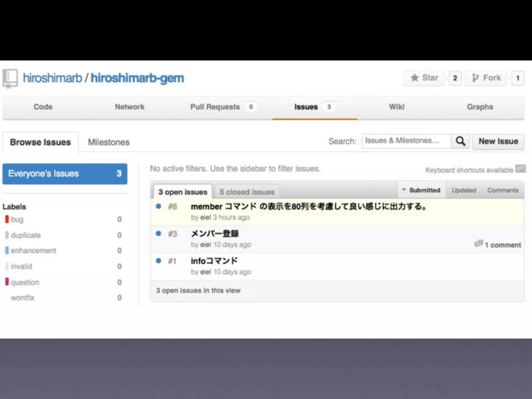
Task: Open the hiroshimarb owner link
Action: pyautogui.click(x=52, y=78)
